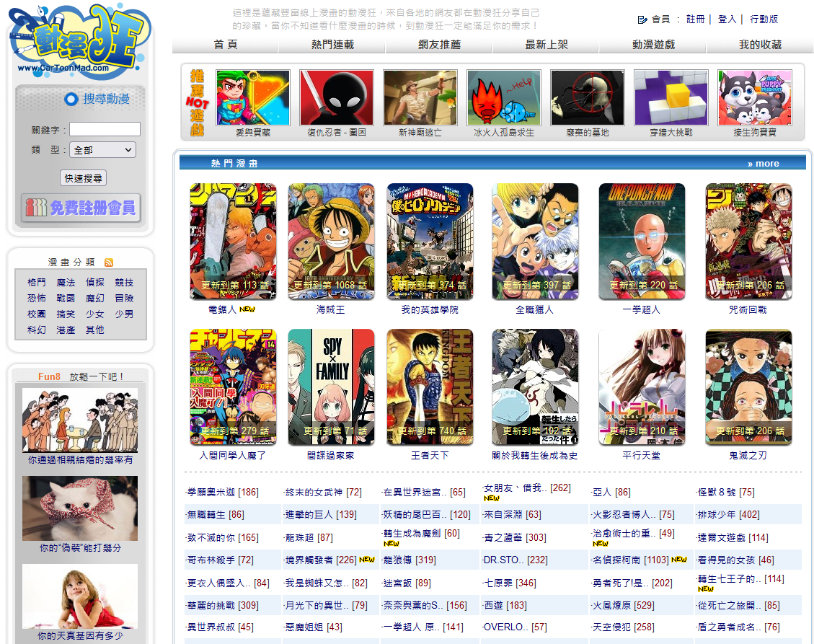Go to 最新上架 section
The image size is (814, 644).
coord(545,45)
